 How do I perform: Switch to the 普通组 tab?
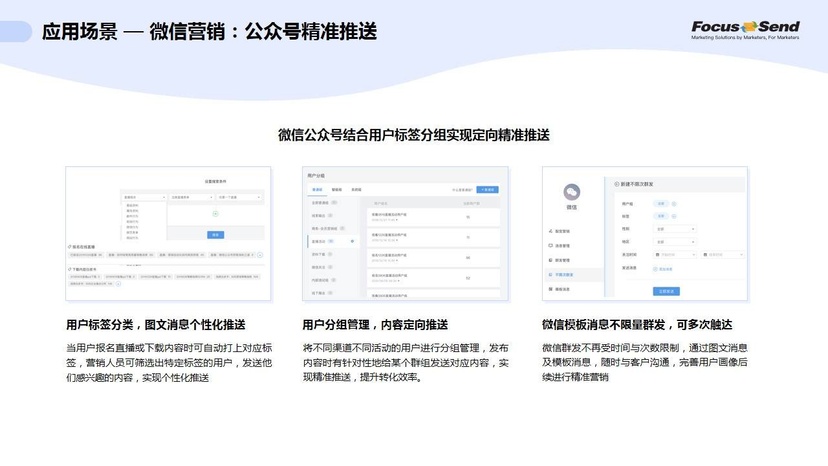pos(317,190)
